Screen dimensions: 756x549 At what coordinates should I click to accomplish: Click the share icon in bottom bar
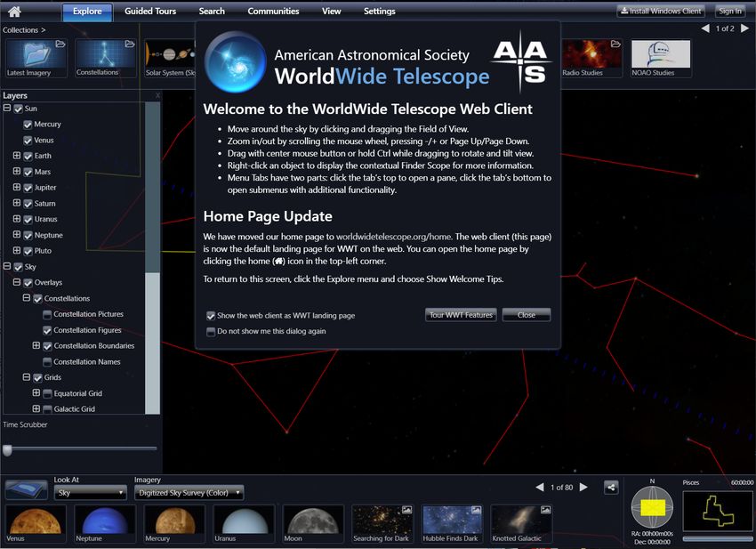[611, 488]
